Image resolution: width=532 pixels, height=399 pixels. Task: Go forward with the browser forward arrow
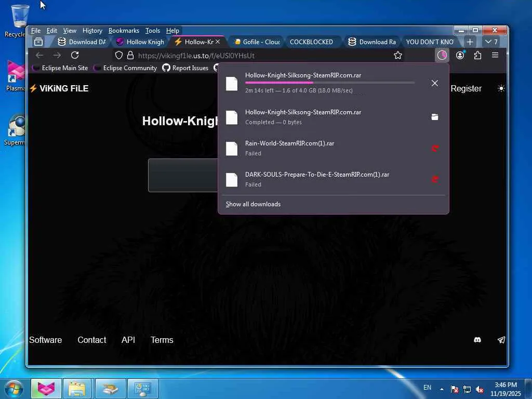coord(57,55)
